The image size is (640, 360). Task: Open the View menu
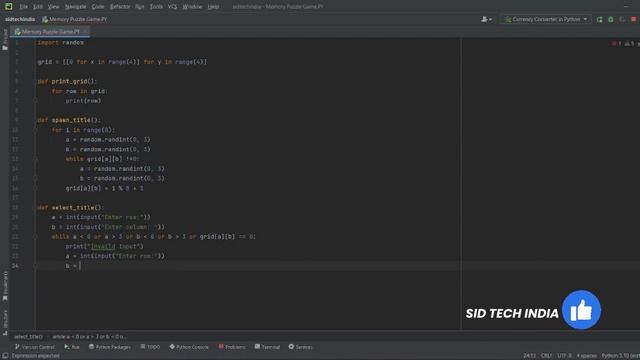[53, 7]
